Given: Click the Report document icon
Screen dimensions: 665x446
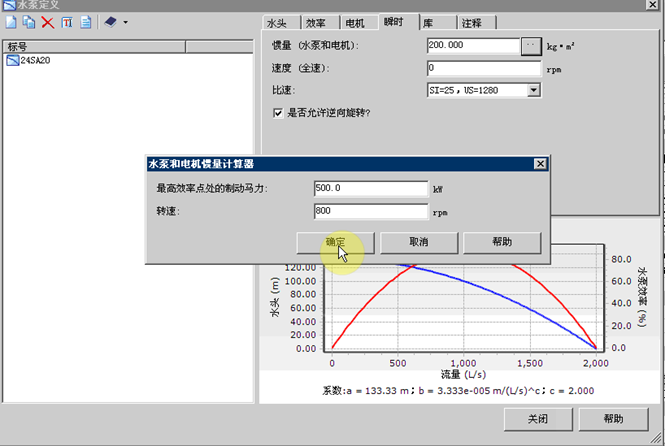Looking at the screenshot, I should point(86,22).
